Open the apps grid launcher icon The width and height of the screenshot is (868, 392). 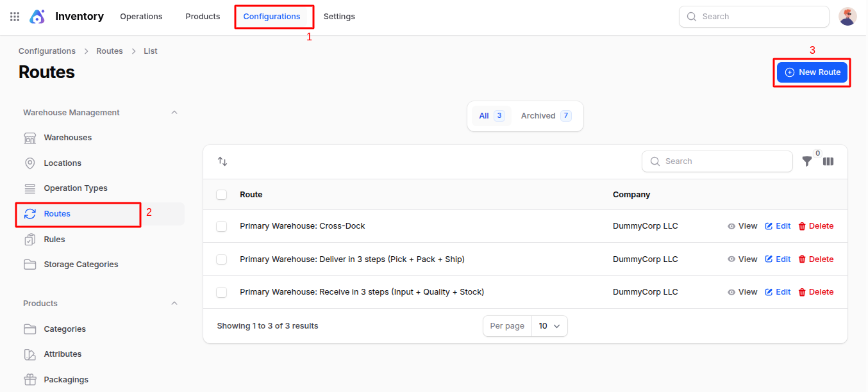pyautogui.click(x=15, y=17)
